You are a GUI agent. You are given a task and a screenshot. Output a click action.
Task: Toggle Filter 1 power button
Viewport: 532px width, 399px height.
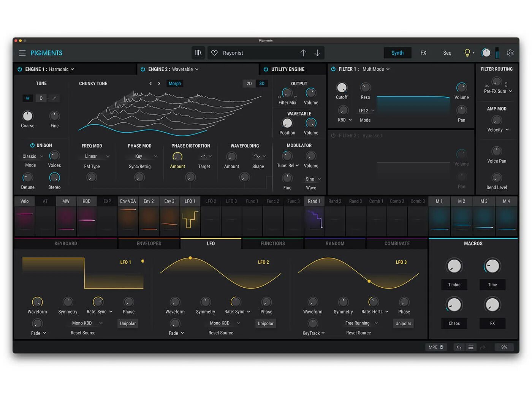click(333, 69)
